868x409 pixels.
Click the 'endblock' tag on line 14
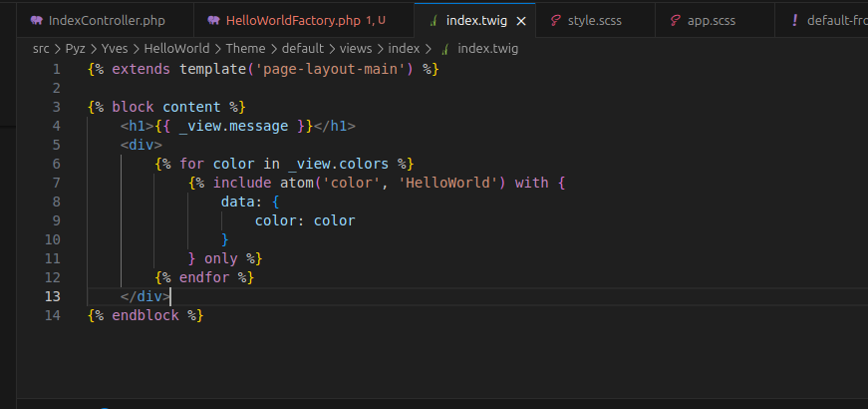pyautogui.click(x=145, y=315)
